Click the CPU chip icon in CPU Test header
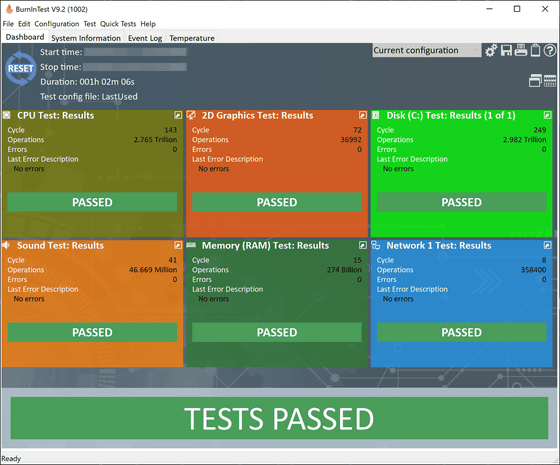 (x=7, y=115)
